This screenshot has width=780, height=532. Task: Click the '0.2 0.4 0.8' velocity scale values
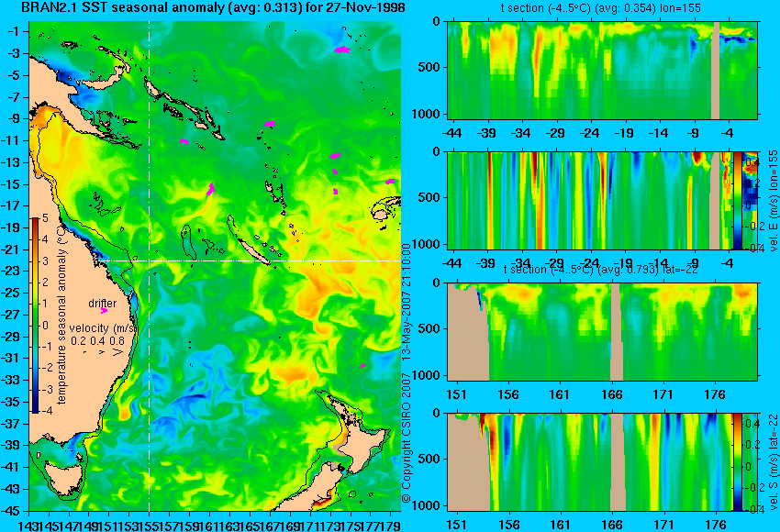(x=97, y=340)
